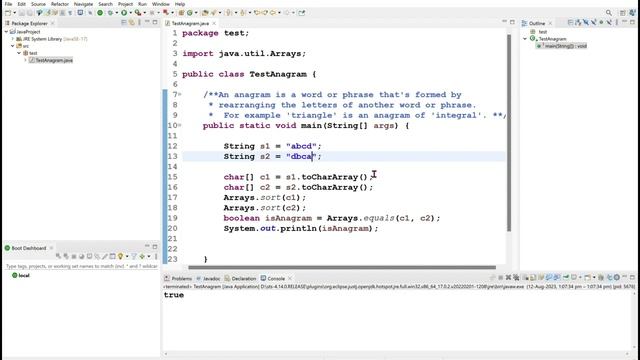Click the Boot Dashboard tag filter field
This screenshot has height=360, width=640.
click(x=82, y=266)
